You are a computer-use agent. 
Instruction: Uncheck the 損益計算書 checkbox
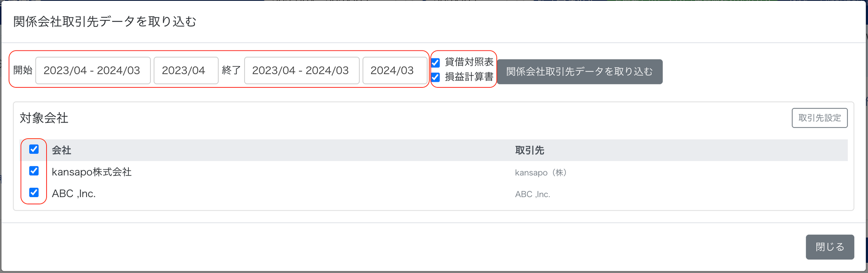[x=436, y=77]
